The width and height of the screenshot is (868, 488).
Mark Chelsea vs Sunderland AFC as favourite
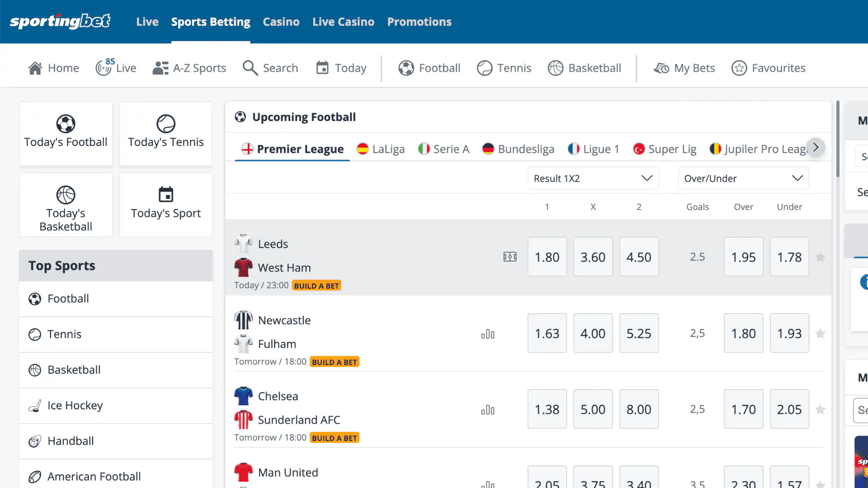[x=821, y=409]
